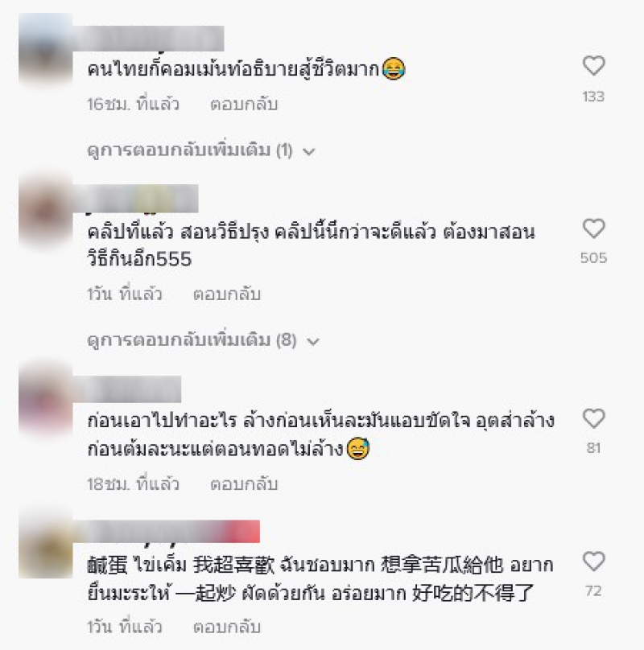Open the blurred username with red badge
The height and width of the screenshot is (650, 644).
tap(167, 531)
